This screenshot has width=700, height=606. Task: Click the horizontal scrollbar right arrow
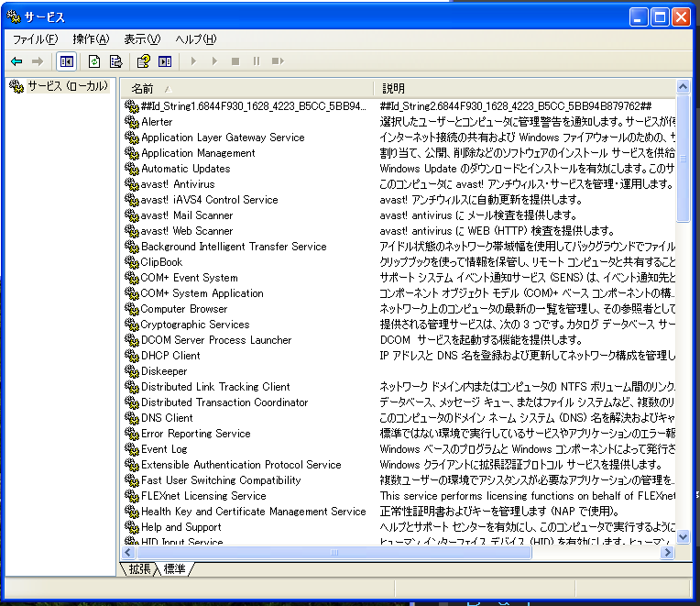[667, 553]
